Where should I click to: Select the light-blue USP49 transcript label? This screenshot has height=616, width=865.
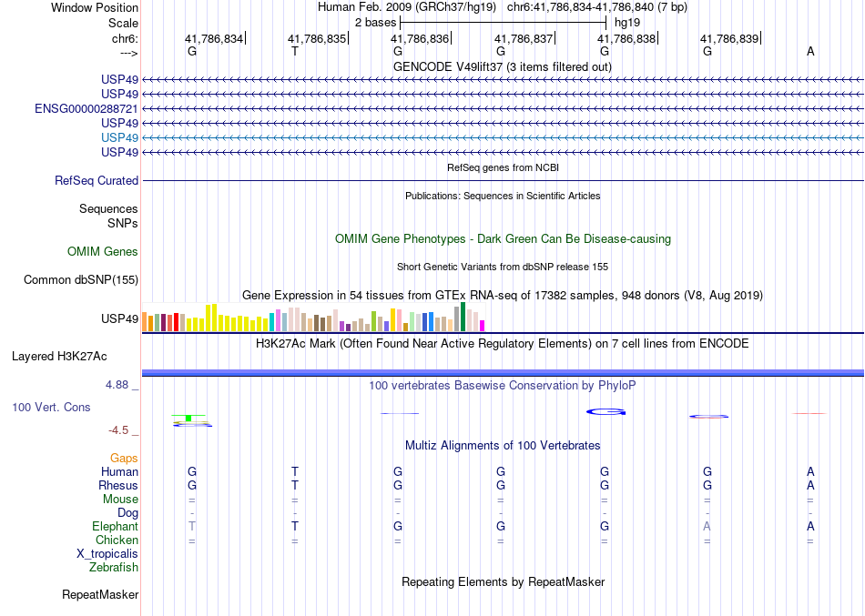click(119, 137)
